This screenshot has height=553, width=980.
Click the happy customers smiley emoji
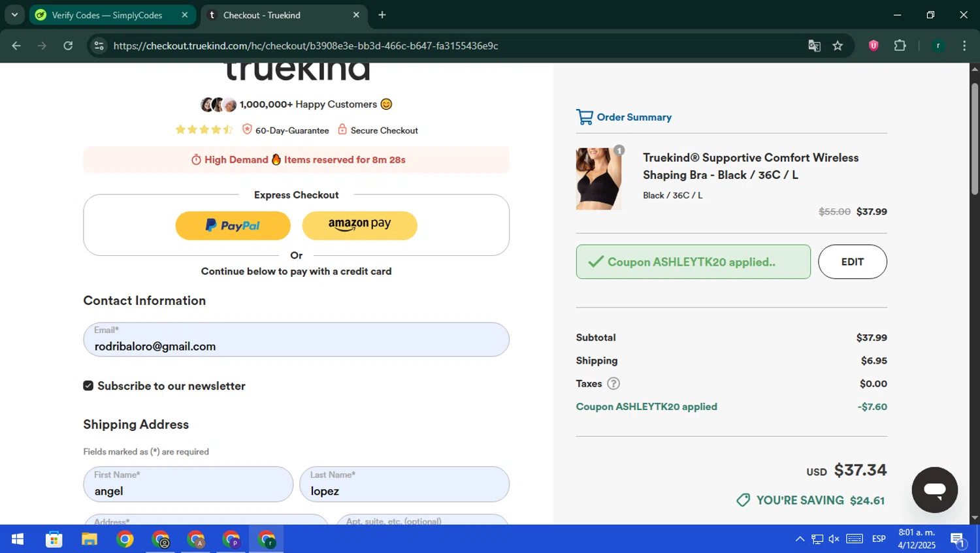point(386,104)
